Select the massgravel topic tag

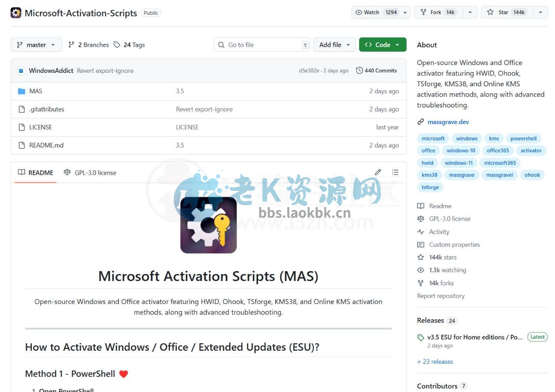(x=499, y=175)
